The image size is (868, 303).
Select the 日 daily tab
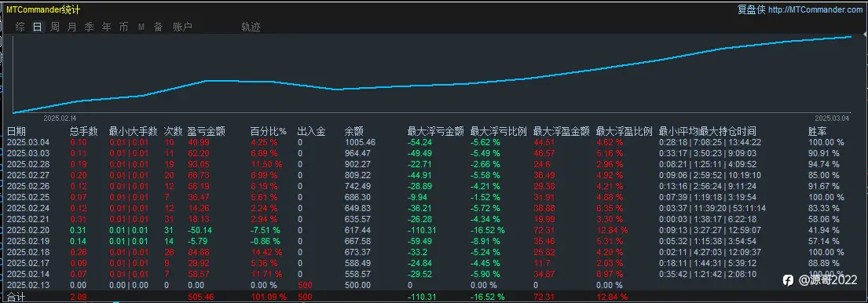pyautogui.click(x=37, y=27)
